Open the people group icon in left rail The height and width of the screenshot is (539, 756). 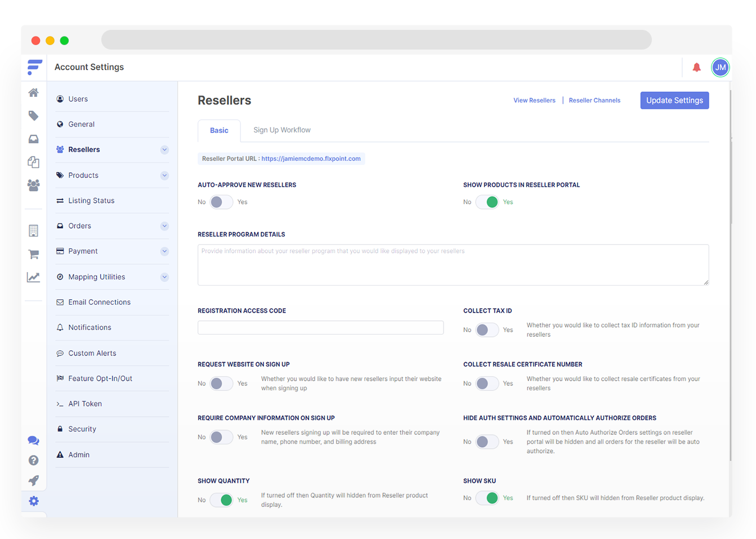click(x=34, y=185)
